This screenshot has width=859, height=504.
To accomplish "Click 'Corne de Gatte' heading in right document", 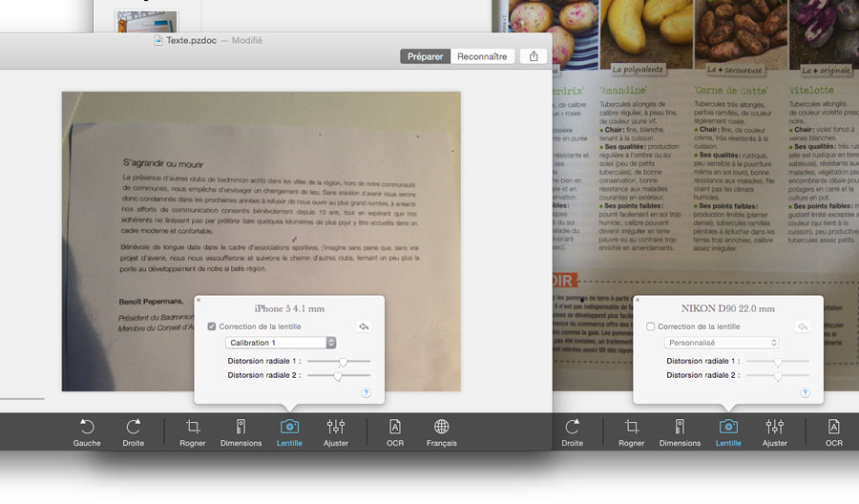I will tap(731, 91).
